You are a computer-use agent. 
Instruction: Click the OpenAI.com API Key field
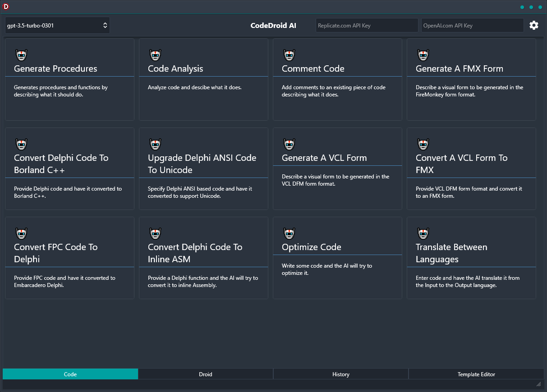[472, 25]
